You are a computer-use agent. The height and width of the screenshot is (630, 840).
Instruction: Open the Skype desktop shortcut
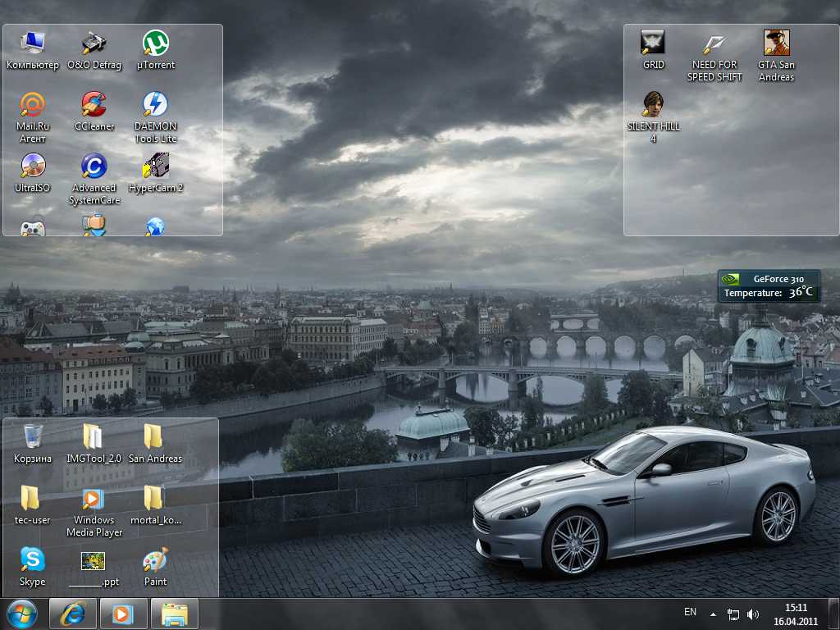point(33,560)
